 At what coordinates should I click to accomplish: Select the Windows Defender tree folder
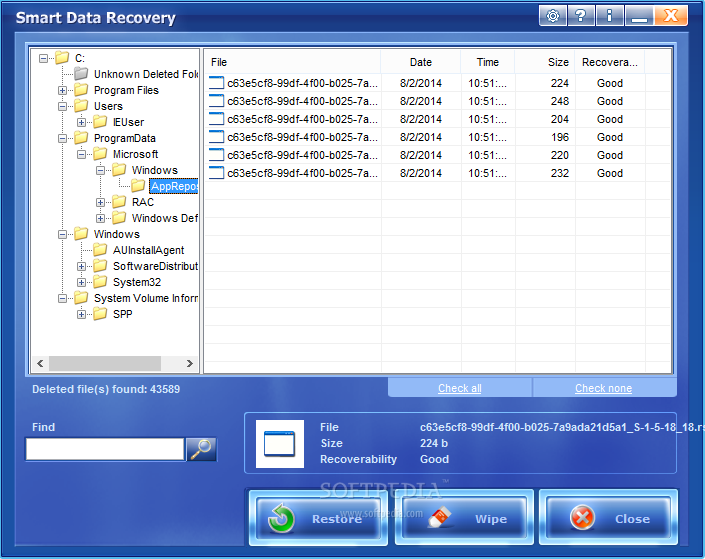(x=165, y=218)
